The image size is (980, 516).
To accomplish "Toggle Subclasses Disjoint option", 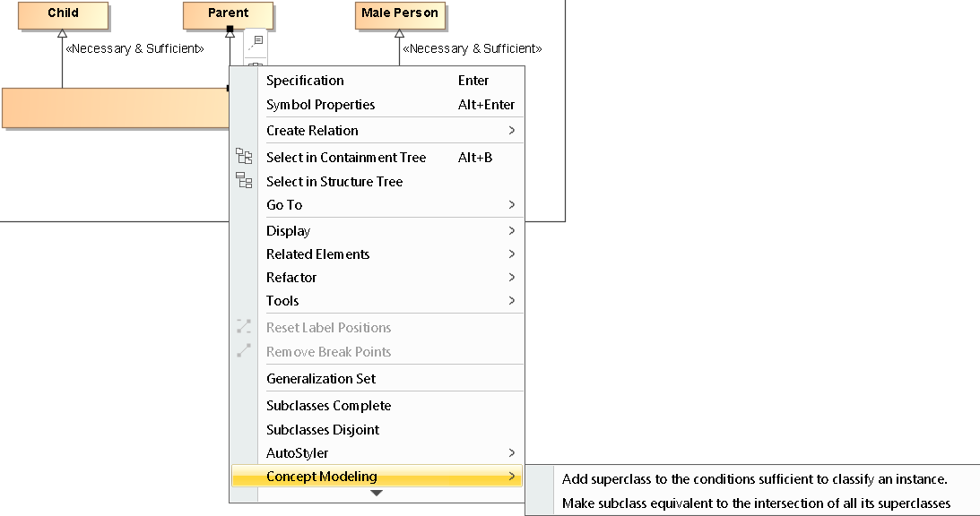I will tap(323, 430).
